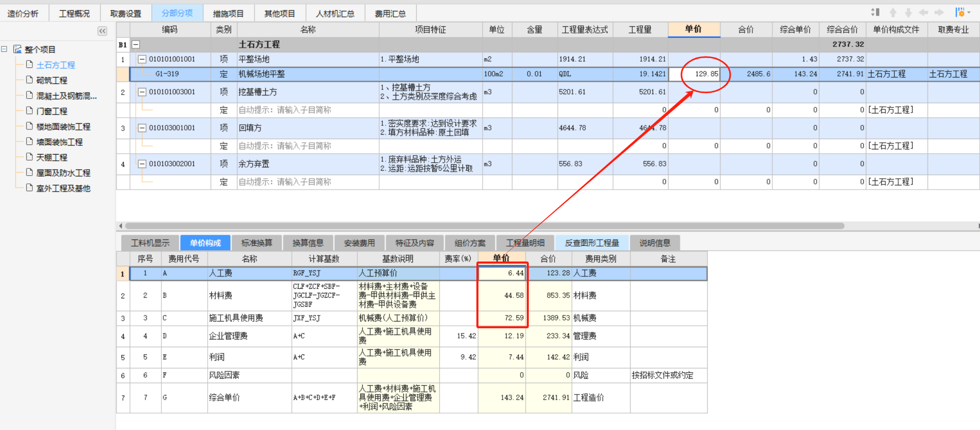
Task: Select the 单价构成 bottom tab
Action: click(206, 242)
